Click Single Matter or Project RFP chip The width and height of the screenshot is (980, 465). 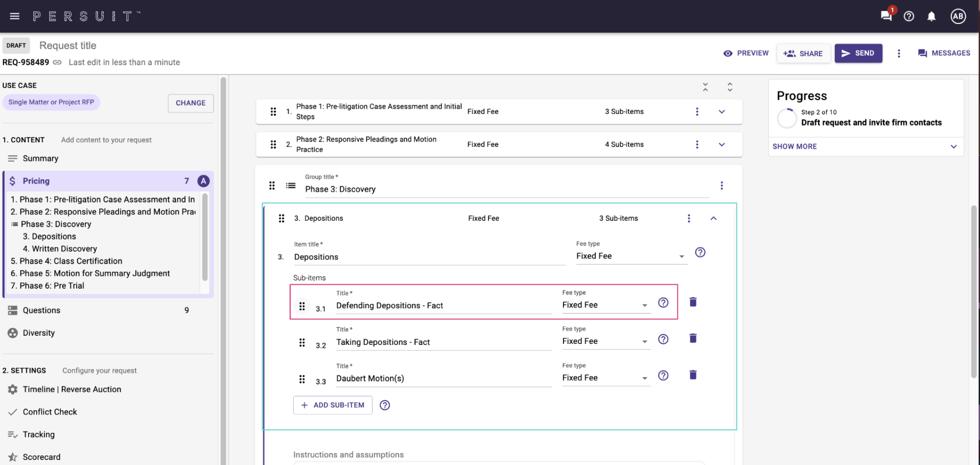51,102
